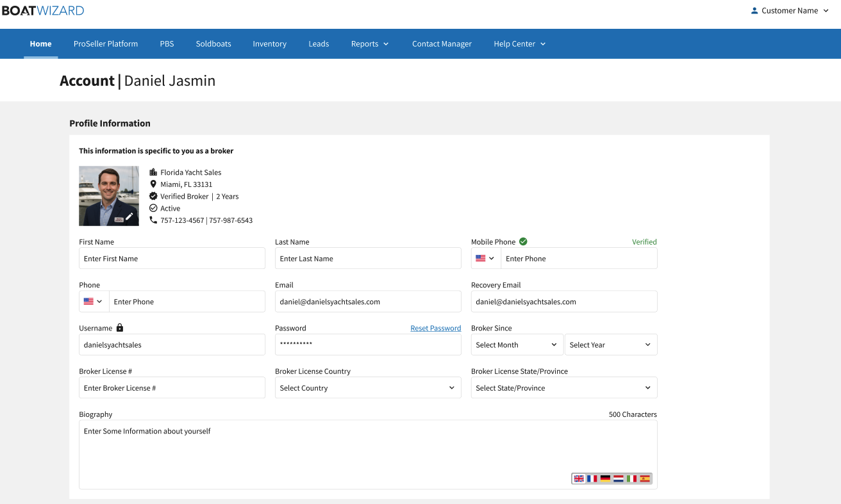Open ProSeller Platform in navigation

(x=106, y=44)
